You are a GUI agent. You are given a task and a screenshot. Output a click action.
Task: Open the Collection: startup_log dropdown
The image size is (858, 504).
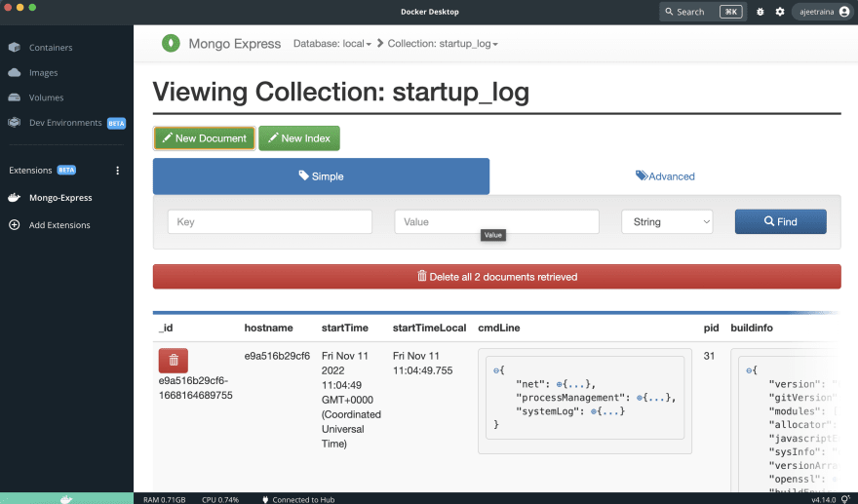pyautogui.click(x=443, y=44)
